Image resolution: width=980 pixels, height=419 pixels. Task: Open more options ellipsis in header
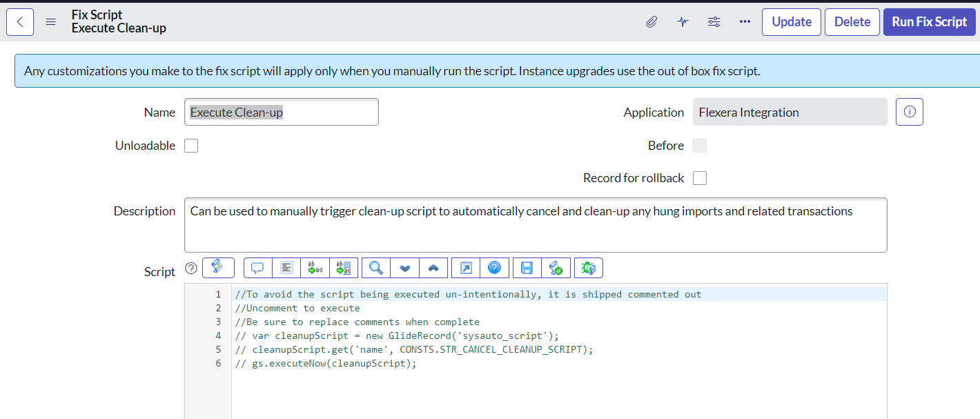click(x=745, y=21)
